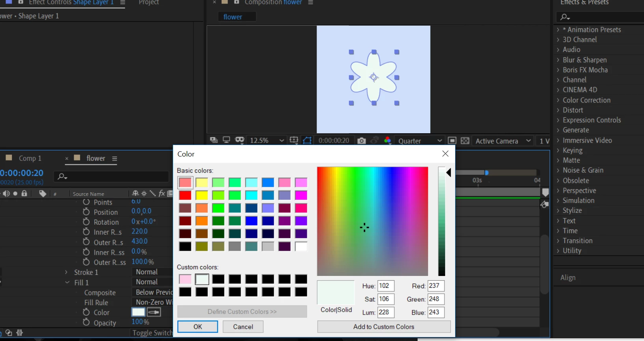Select the flower timeline tab

pos(96,158)
